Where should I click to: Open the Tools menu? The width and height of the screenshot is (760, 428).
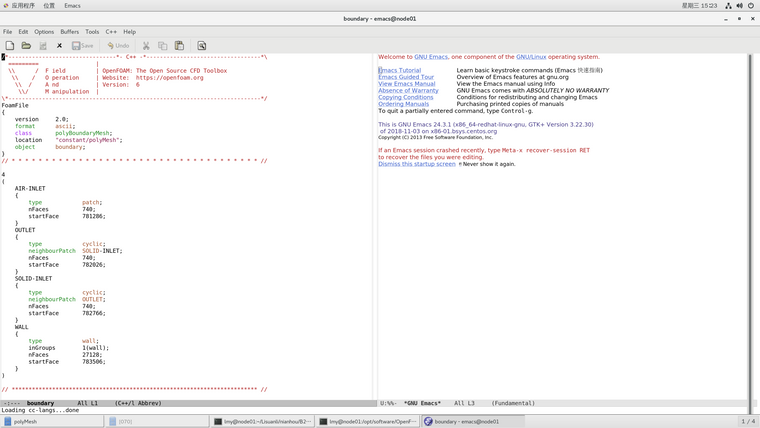click(92, 32)
